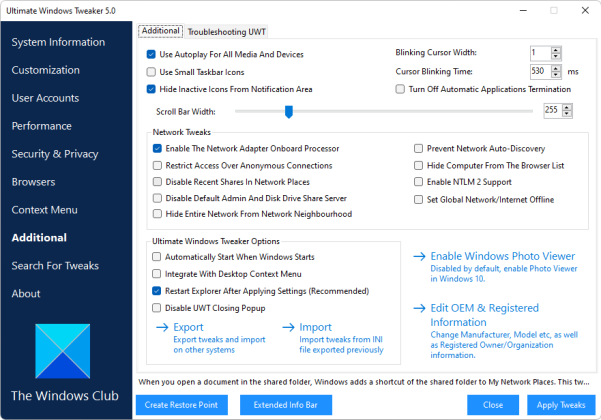The width and height of the screenshot is (601, 420).
Task: Select the Additional tab at top
Action: pyautogui.click(x=161, y=31)
